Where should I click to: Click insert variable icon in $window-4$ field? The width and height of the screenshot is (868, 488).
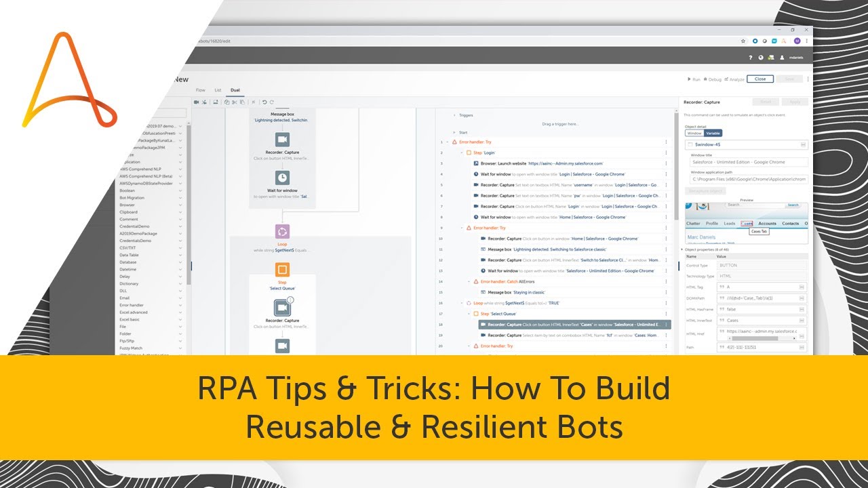tap(803, 144)
